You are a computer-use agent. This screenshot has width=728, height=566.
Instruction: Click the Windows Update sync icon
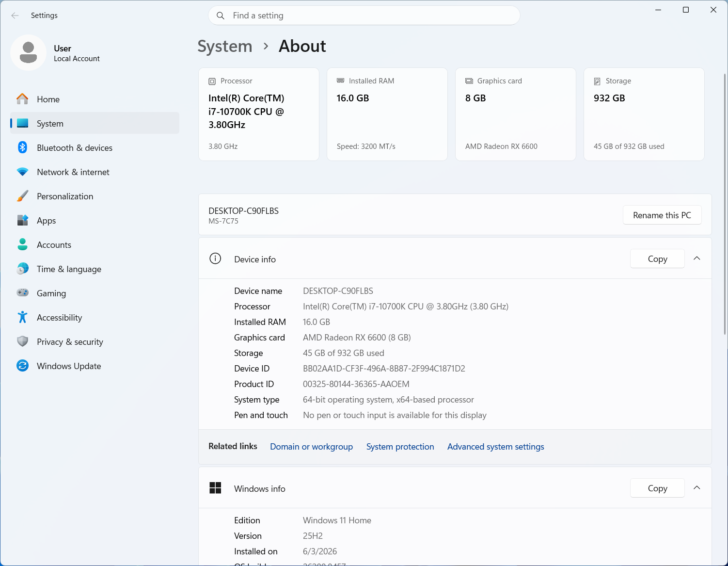point(22,366)
